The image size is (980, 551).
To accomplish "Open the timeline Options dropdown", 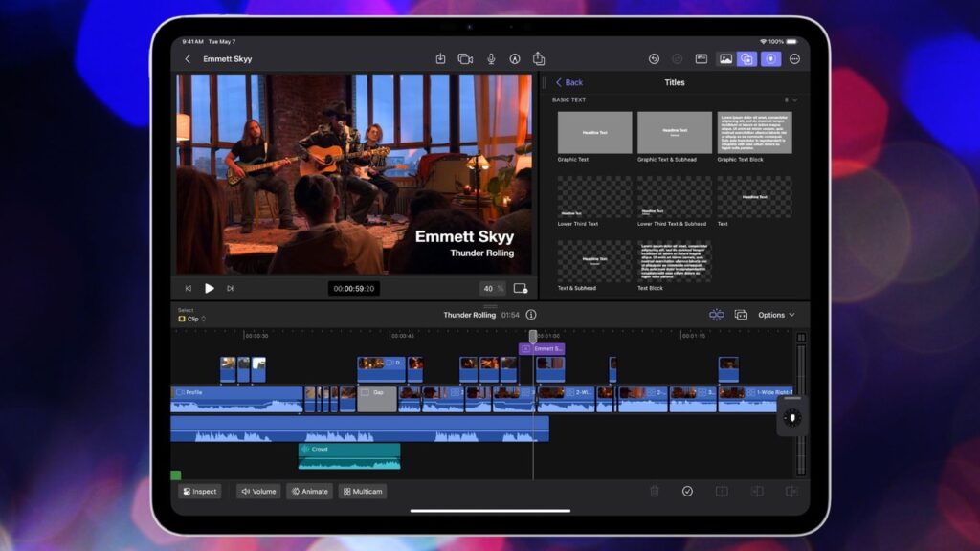I will (x=776, y=315).
